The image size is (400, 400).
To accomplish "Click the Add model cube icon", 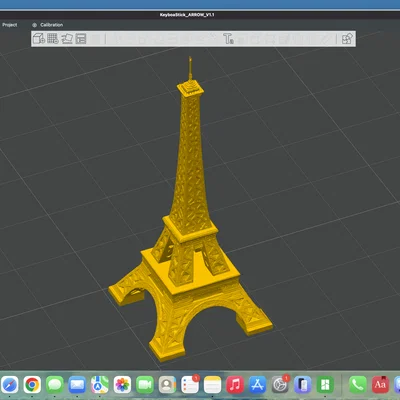I will pos(39,39).
